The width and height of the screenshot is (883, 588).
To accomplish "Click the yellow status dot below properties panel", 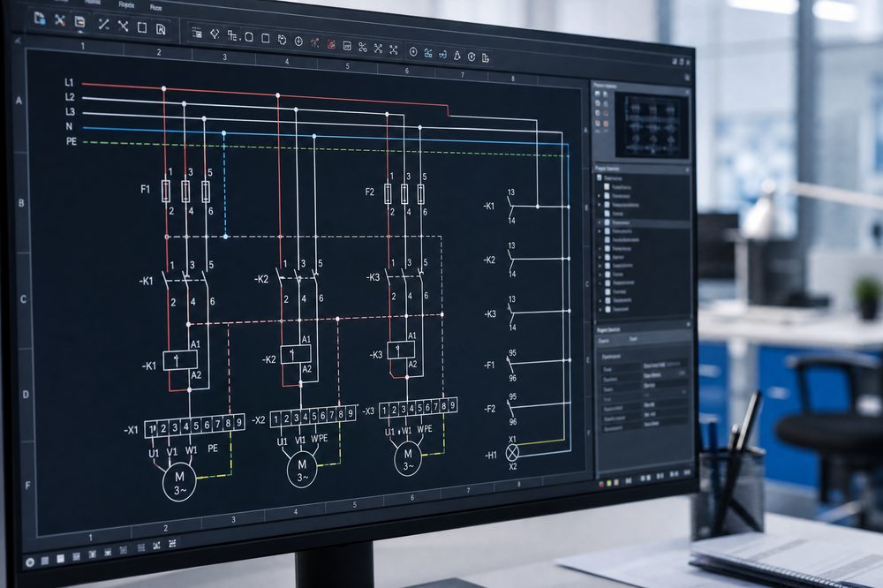I will tap(608, 483).
